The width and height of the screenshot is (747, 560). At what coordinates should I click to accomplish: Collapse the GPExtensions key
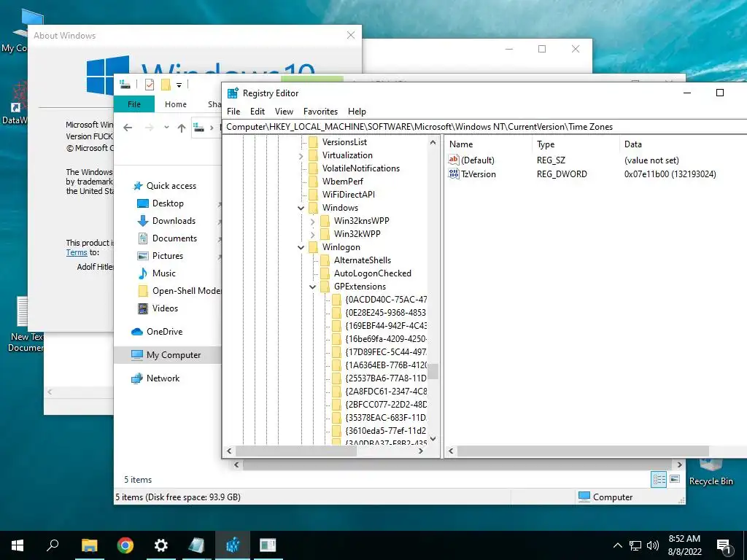[x=312, y=287]
